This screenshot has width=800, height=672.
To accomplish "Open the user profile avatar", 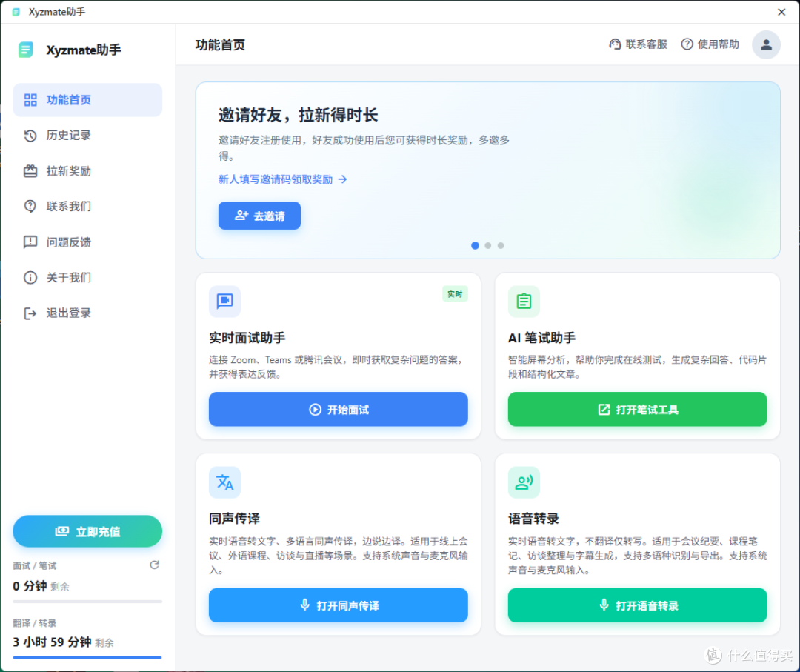I will [766, 45].
